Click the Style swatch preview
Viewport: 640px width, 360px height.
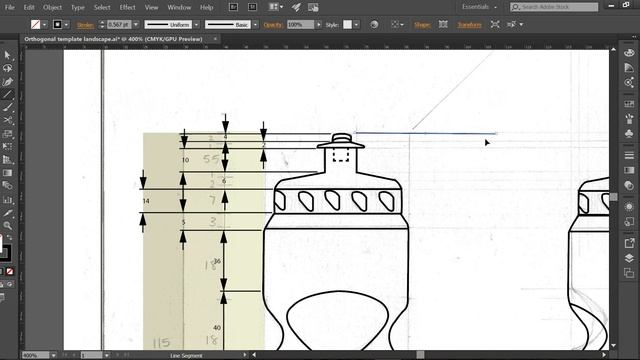coord(347,24)
